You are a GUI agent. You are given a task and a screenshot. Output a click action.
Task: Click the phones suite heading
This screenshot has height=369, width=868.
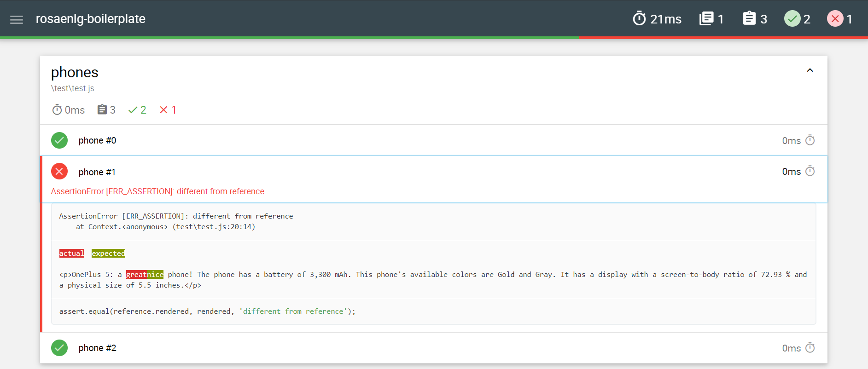point(75,72)
